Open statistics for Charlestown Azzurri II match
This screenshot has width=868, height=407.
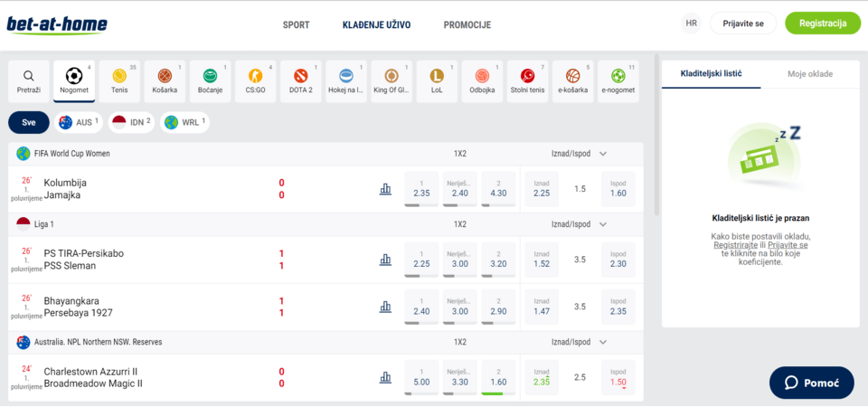tap(385, 377)
